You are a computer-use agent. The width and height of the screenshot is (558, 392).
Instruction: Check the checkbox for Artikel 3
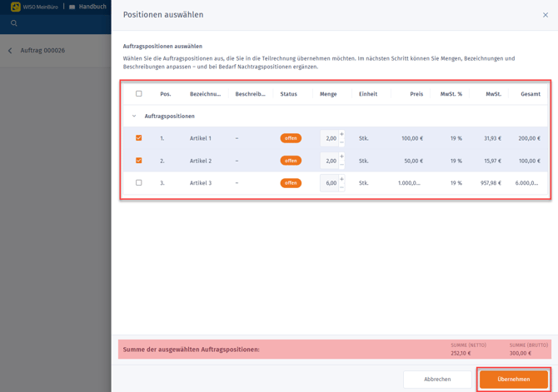139,183
